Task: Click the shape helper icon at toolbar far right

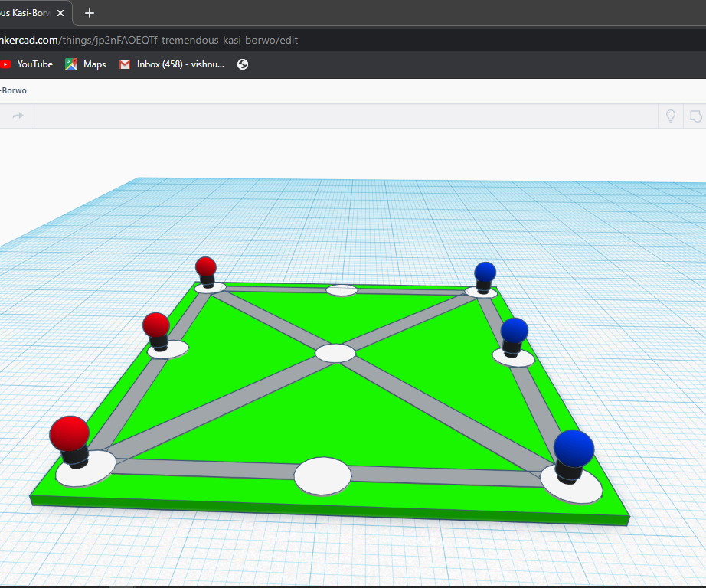Action: point(695,116)
